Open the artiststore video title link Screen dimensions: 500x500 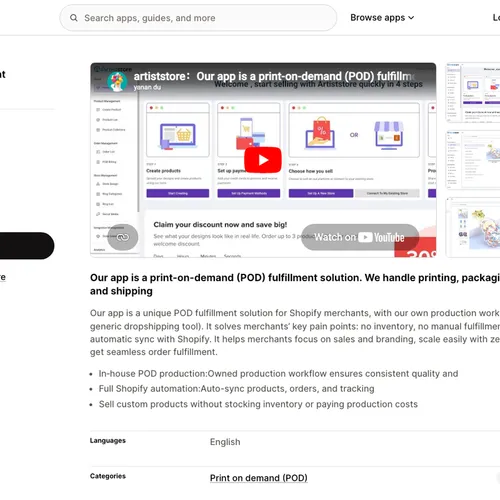point(273,76)
